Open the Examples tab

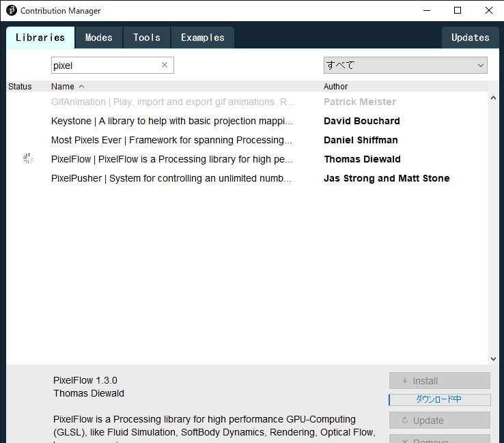tap(203, 38)
